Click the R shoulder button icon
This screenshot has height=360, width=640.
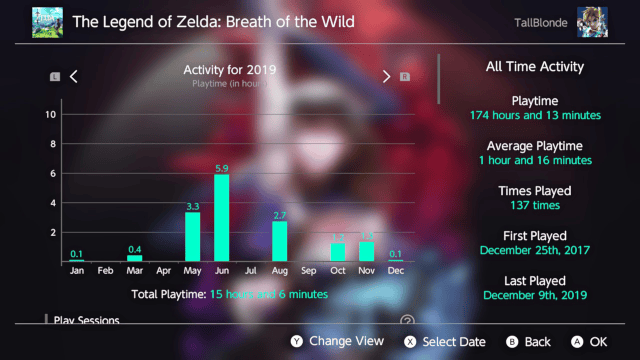coord(404,77)
